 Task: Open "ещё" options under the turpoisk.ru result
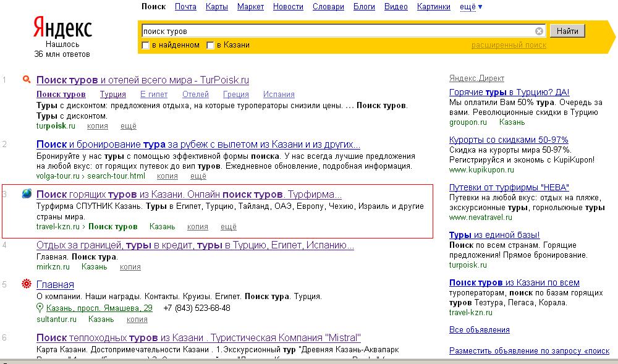click(x=128, y=126)
